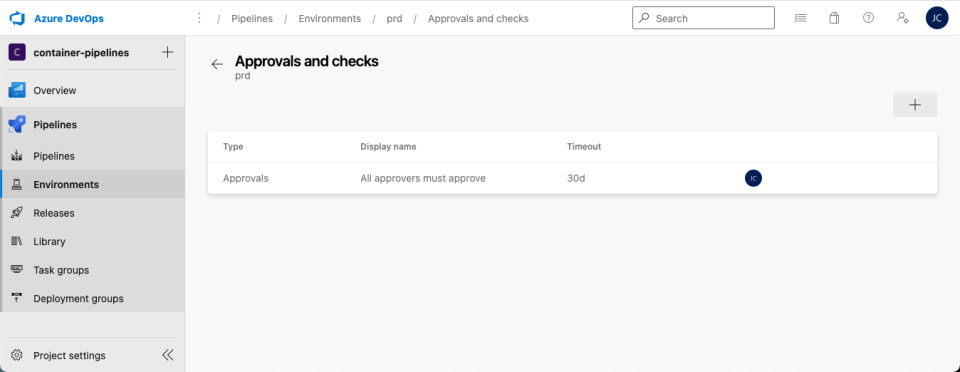Click the Task groups icon
Image resolution: width=960 pixels, height=372 pixels.
17,270
